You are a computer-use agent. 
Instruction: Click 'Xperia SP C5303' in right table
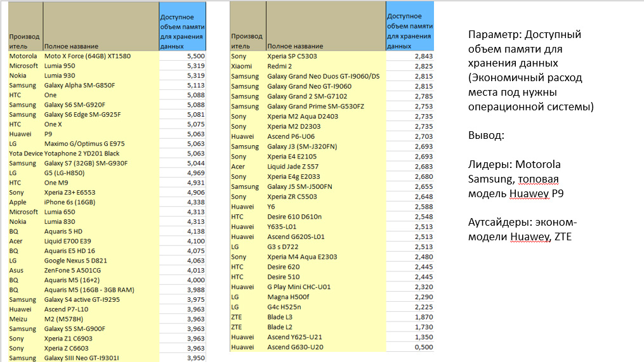point(326,56)
